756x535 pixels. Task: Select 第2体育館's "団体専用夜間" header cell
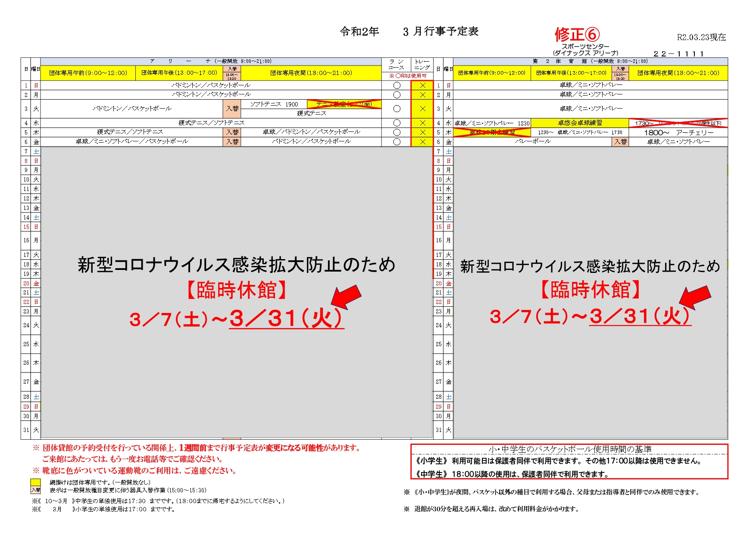pyautogui.click(x=678, y=73)
